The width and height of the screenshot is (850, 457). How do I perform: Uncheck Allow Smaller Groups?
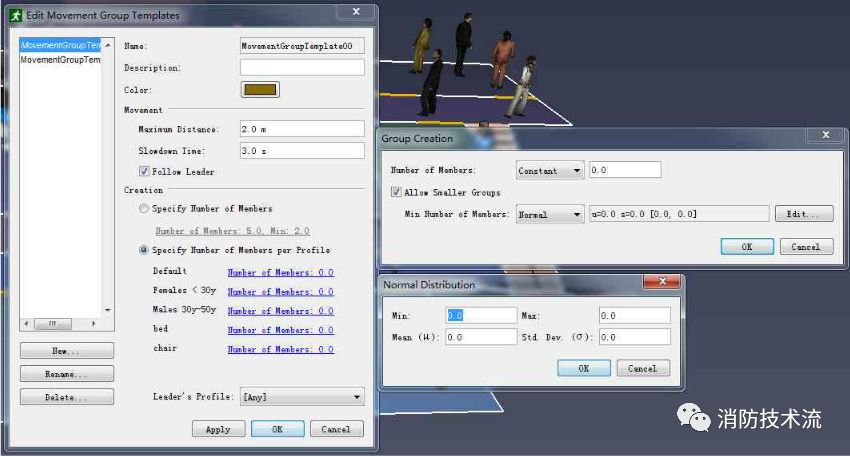click(x=397, y=192)
